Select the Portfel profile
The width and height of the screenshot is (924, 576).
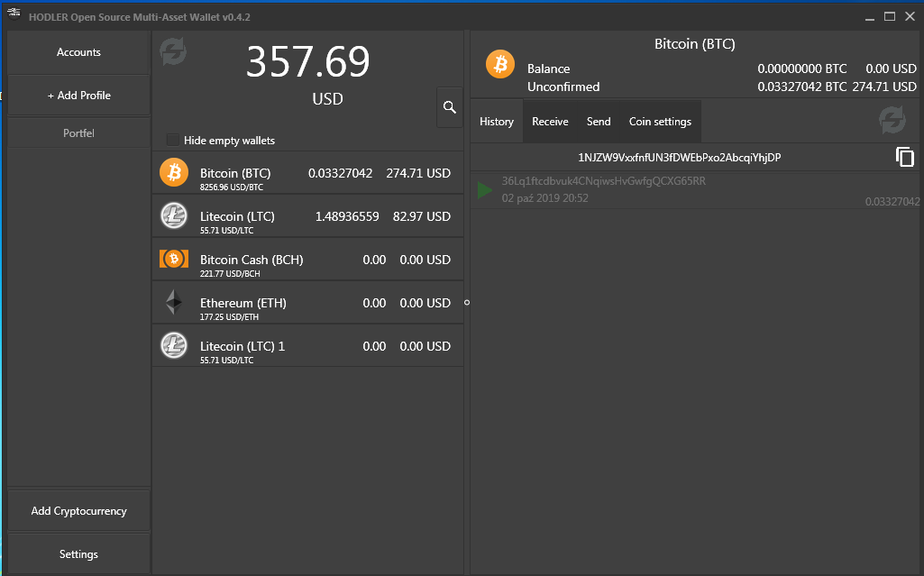click(79, 133)
